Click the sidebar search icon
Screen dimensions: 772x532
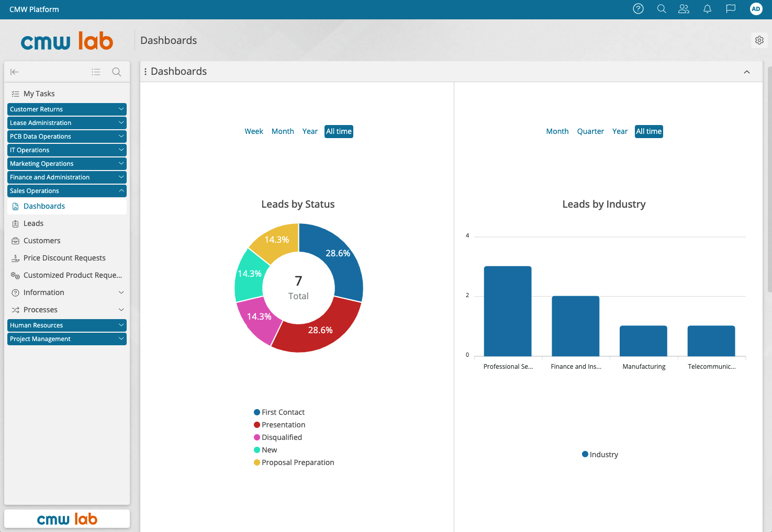point(117,72)
